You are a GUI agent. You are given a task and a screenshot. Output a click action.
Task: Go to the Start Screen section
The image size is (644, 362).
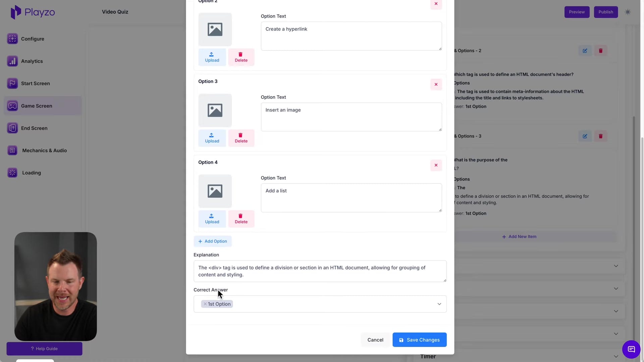pyautogui.click(x=43, y=83)
